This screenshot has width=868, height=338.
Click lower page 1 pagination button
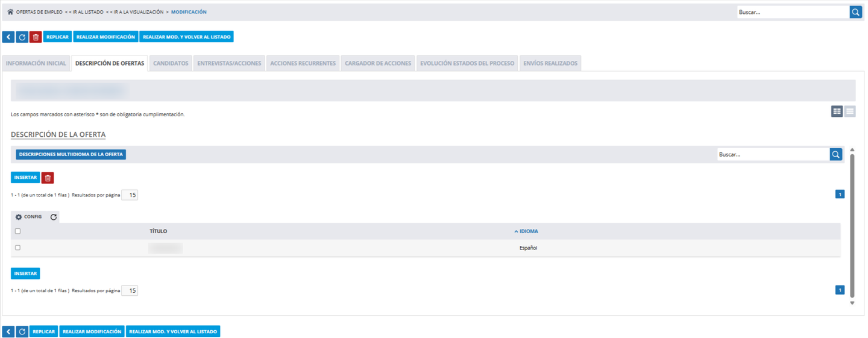(x=840, y=290)
